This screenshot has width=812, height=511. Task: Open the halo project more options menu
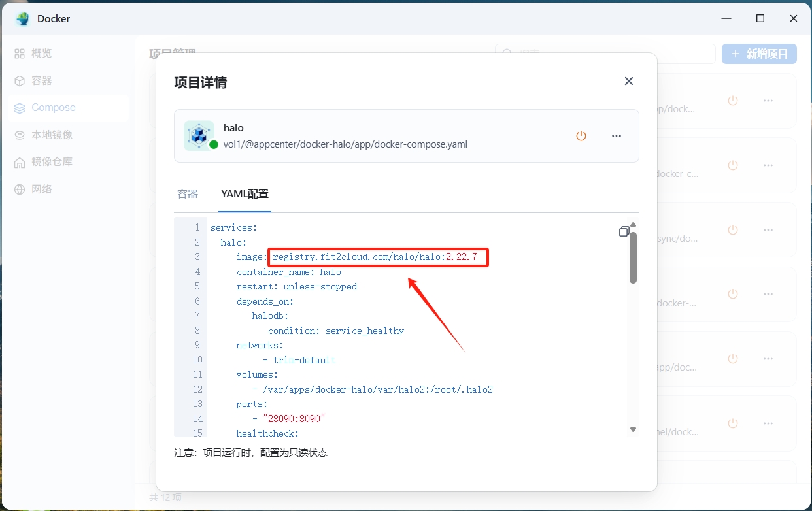(x=616, y=136)
